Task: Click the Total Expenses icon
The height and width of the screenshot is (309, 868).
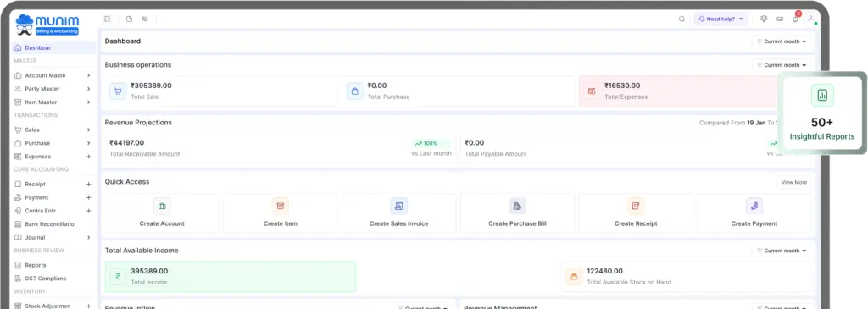Action: [592, 91]
